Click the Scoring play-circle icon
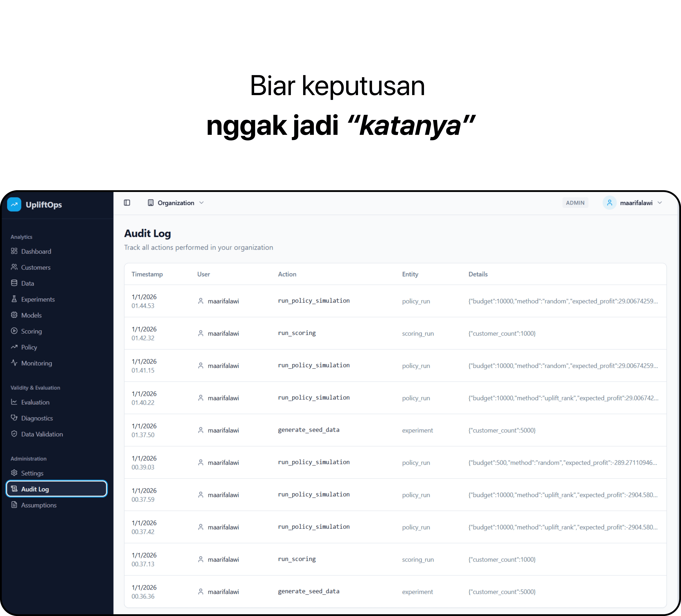This screenshot has width=681, height=616. [14, 331]
